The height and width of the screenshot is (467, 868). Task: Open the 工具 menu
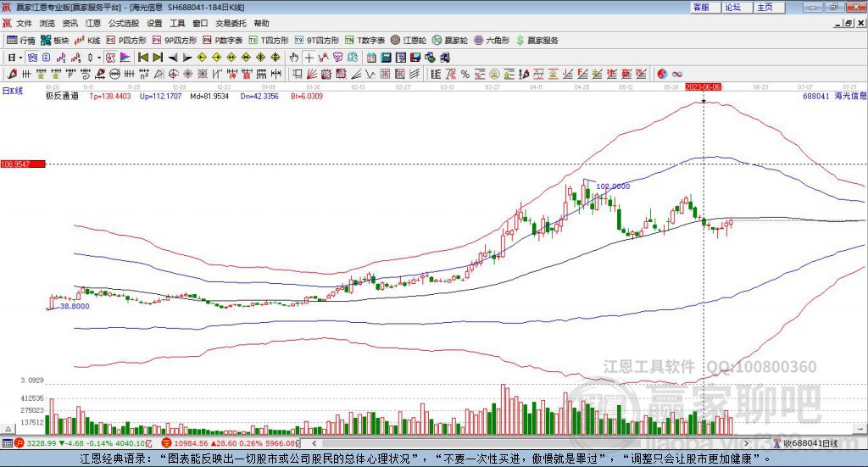coord(177,23)
